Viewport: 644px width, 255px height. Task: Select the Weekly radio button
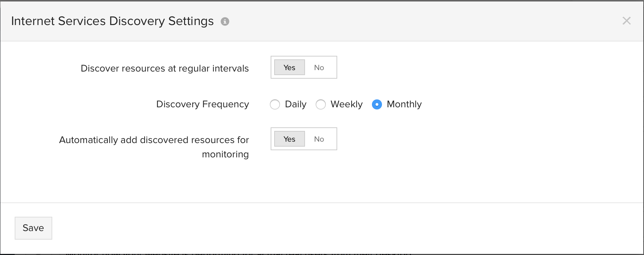[x=321, y=104]
